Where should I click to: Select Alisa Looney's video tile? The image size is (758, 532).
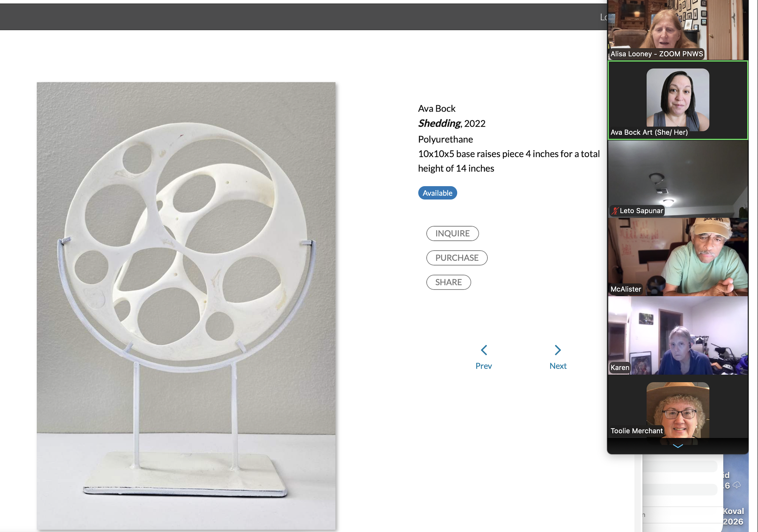pyautogui.click(x=678, y=30)
